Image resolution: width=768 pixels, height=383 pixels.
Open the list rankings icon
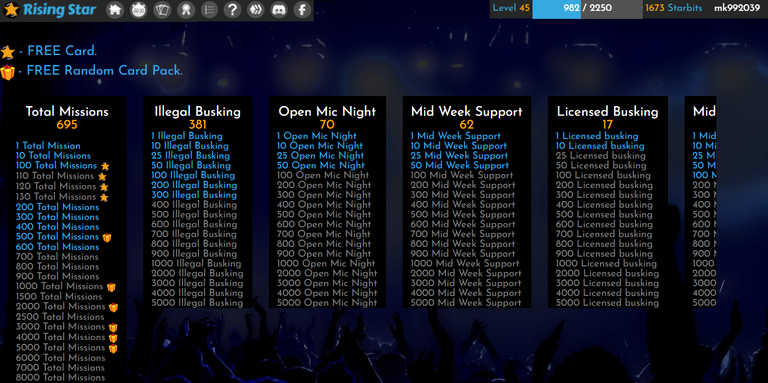[209, 10]
